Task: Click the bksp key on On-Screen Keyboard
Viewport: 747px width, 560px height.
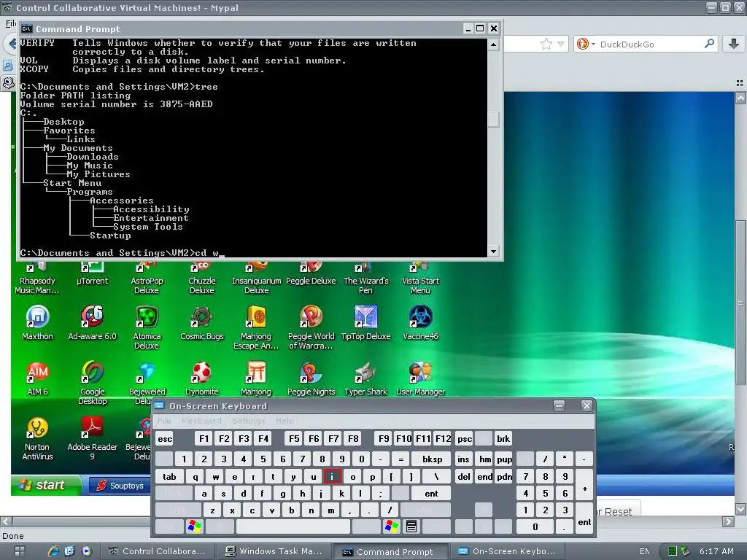Action: (x=432, y=459)
